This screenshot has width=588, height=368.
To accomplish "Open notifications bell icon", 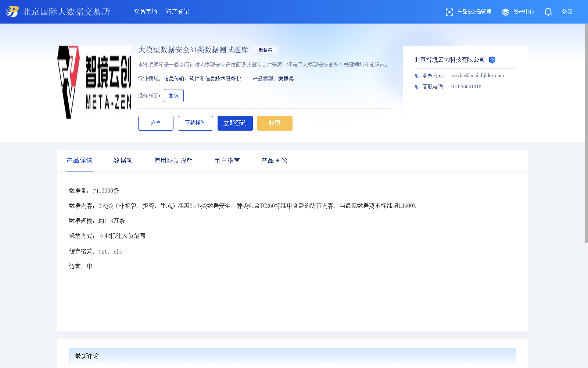I will point(548,12).
